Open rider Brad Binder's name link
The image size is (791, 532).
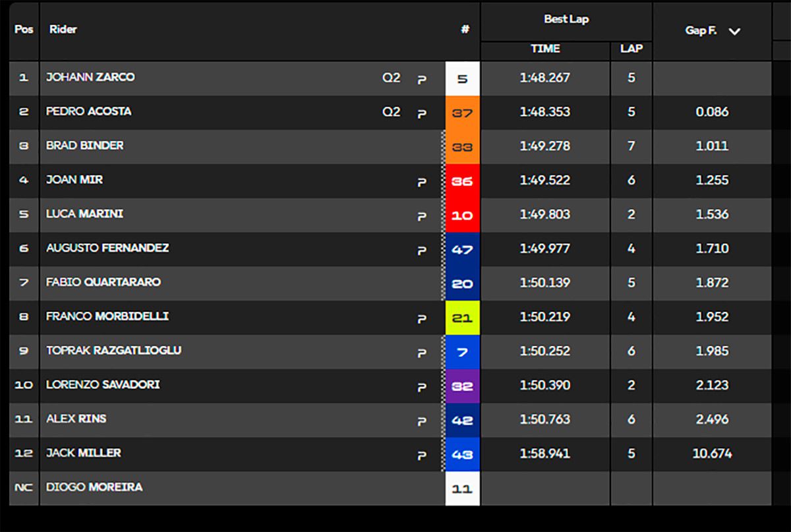point(84,146)
